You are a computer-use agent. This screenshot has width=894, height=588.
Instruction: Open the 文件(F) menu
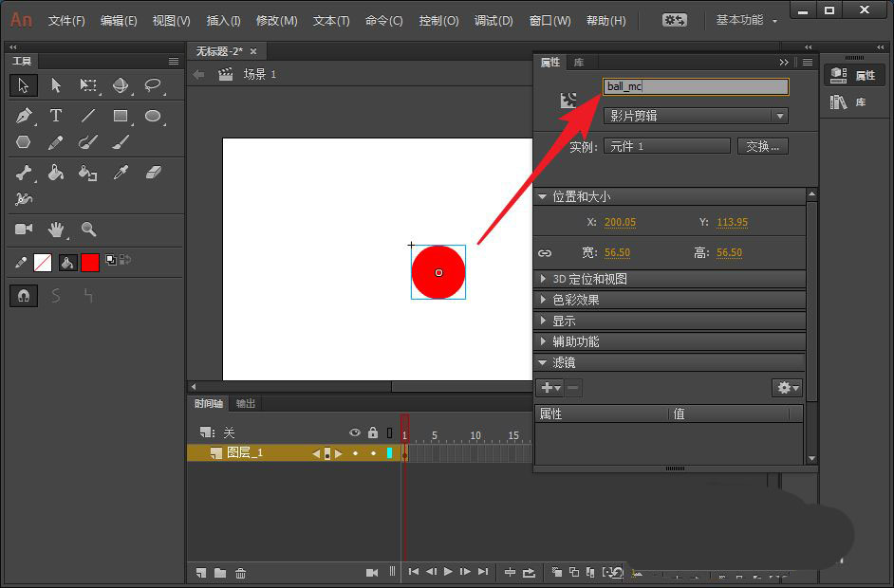(x=66, y=21)
